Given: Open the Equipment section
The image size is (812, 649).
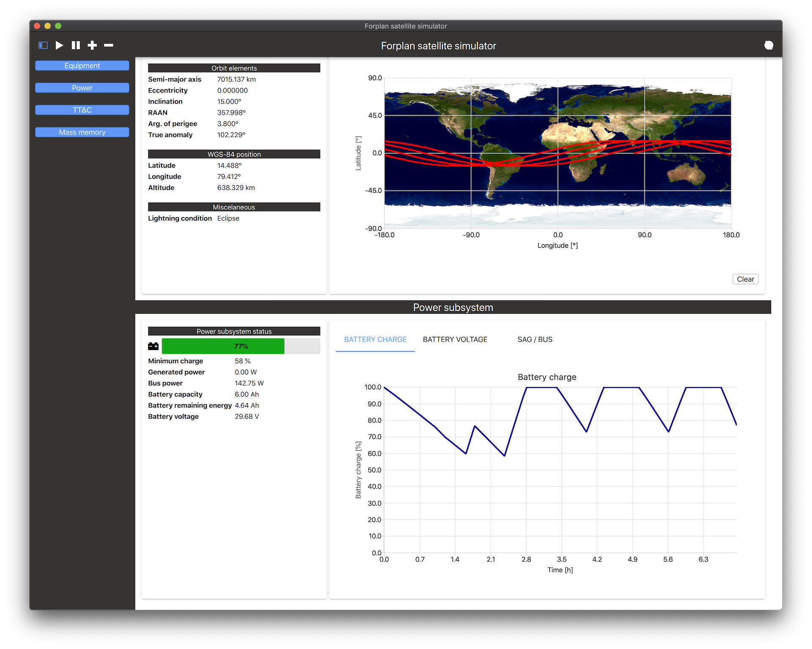Looking at the screenshot, I should point(82,66).
